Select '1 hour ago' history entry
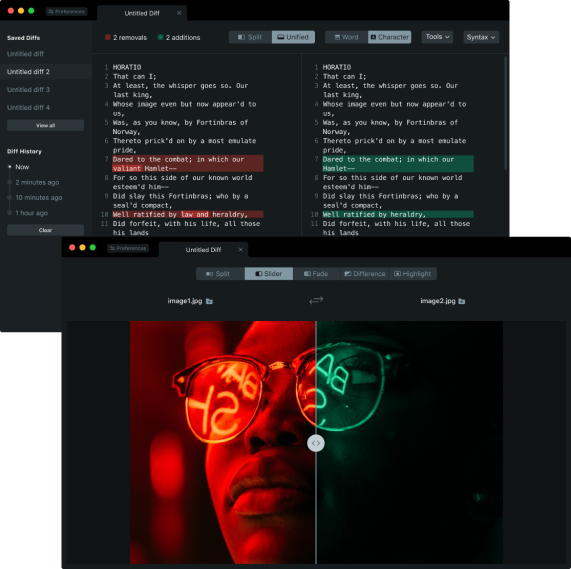 (32, 213)
